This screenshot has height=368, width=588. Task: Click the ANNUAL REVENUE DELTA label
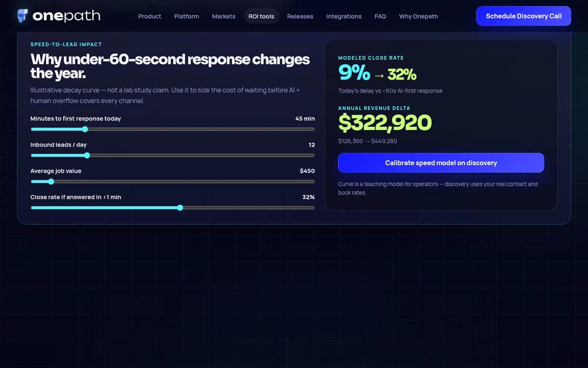374,108
